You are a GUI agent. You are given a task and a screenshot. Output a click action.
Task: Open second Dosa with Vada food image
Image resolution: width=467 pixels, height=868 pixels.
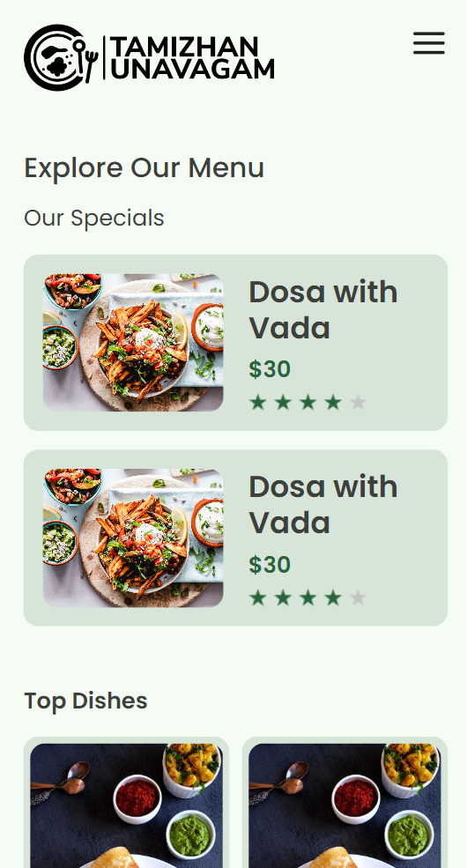click(x=133, y=538)
